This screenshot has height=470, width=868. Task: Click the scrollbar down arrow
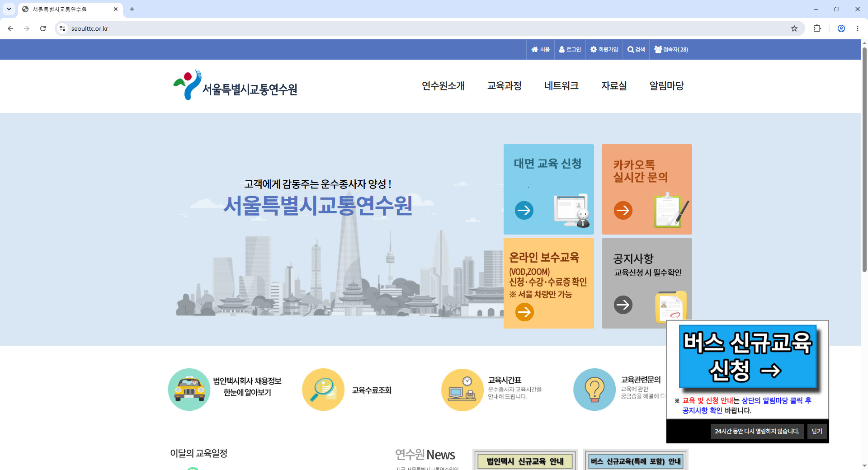(864, 465)
